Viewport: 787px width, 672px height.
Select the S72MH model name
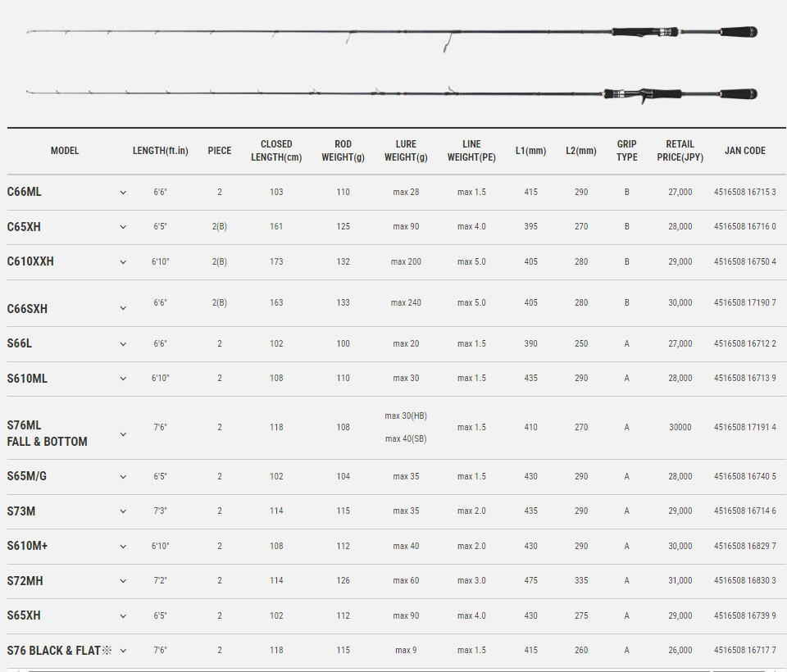(x=25, y=581)
